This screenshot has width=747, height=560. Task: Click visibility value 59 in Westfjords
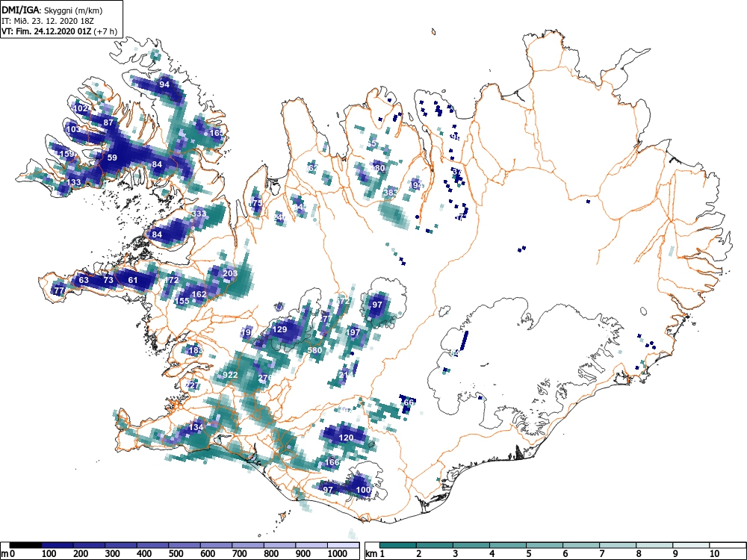(112, 158)
